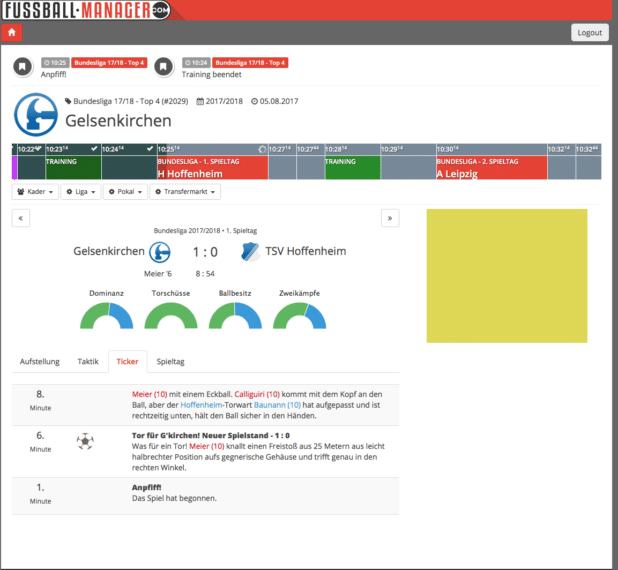The width and height of the screenshot is (618, 570).
Task: Click the checkmark on the 10:24 slot
Action: pyautogui.click(x=150, y=149)
